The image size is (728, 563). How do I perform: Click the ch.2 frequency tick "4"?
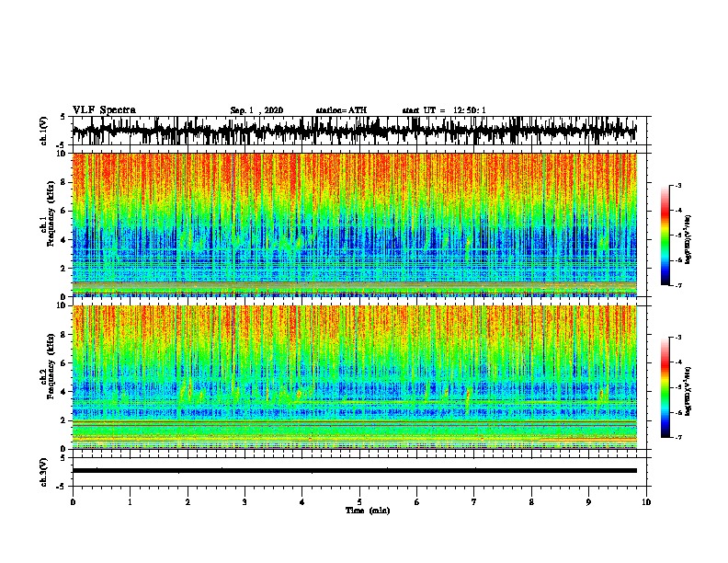coord(64,392)
